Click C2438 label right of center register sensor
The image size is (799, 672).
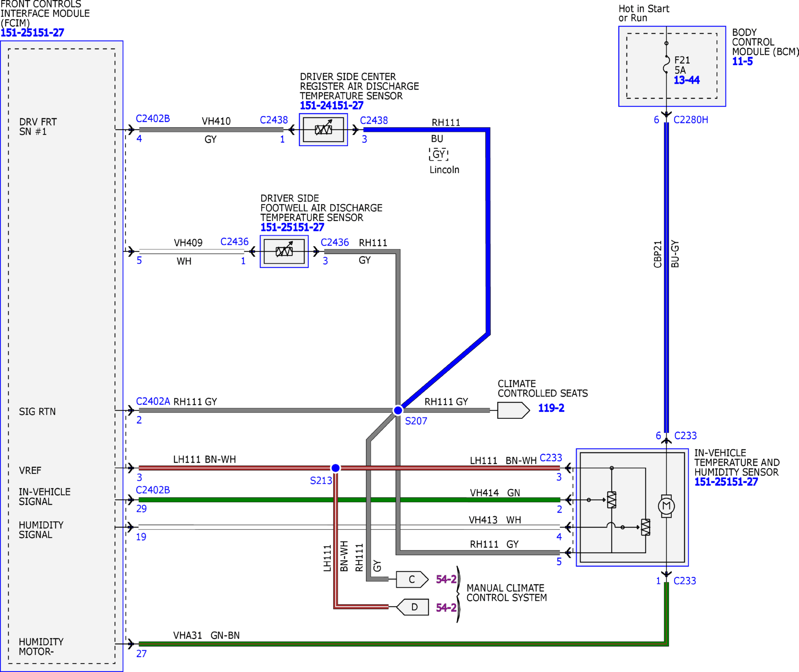(x=374, y=120)
